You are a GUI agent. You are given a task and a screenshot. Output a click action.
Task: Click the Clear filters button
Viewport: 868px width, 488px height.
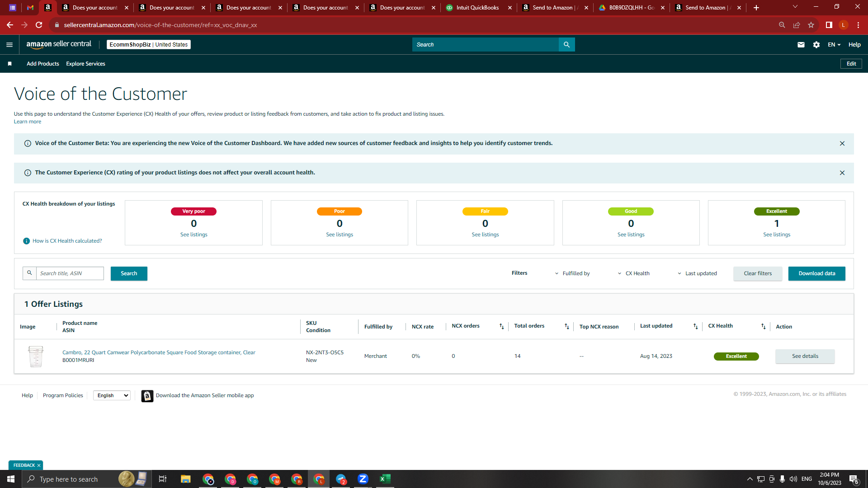pyautogui.click(x=758, y=273)
